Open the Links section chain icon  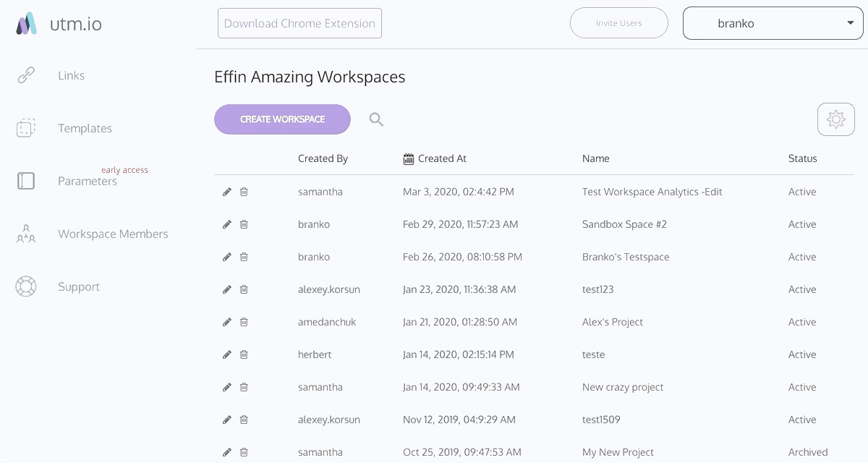coord(26,75)
